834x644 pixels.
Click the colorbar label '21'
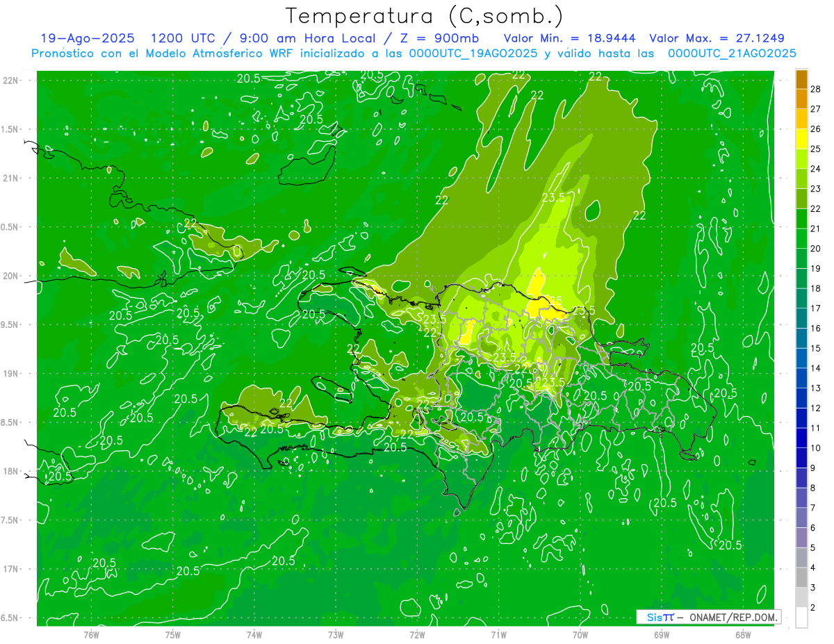tap(816, 229)
